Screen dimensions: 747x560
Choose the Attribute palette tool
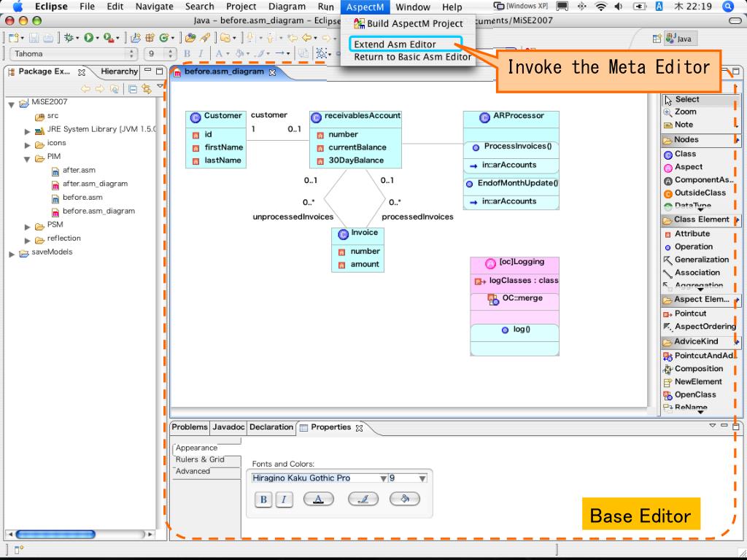tap(686, 234)
